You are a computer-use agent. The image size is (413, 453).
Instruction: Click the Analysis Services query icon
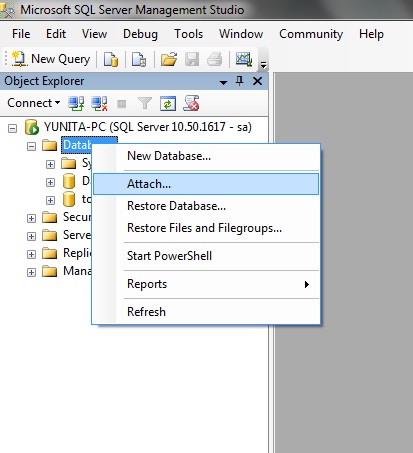(x=139, y=59)
